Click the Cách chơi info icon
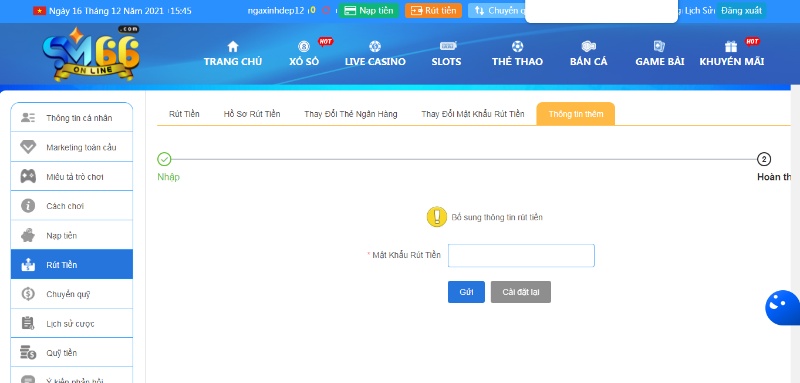 tap(28, 206)
